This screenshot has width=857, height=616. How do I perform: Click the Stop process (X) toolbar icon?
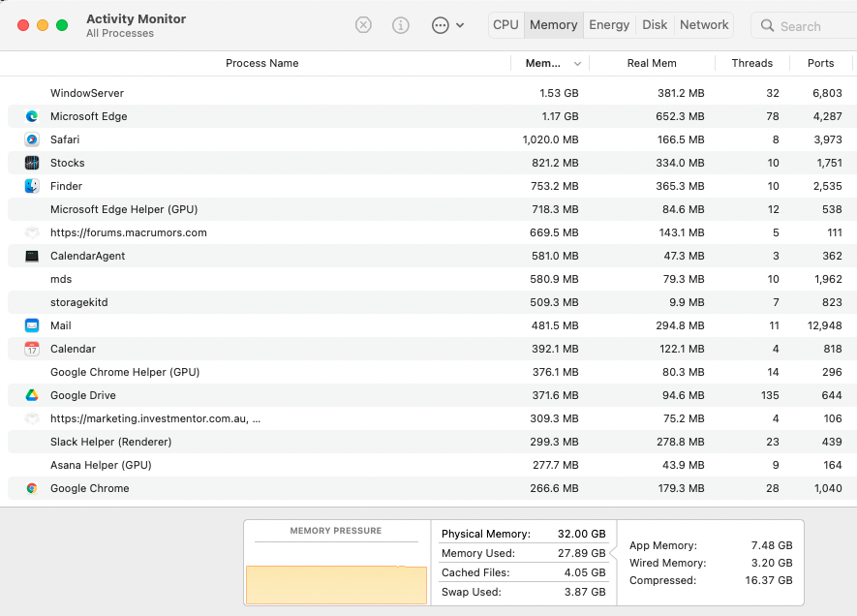pyautogui.click(x=363, y=25)
